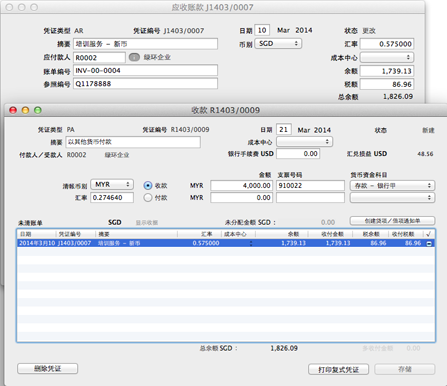Click the 删除凭证 button
Screen dimensions: 447x386
(48, 368)
